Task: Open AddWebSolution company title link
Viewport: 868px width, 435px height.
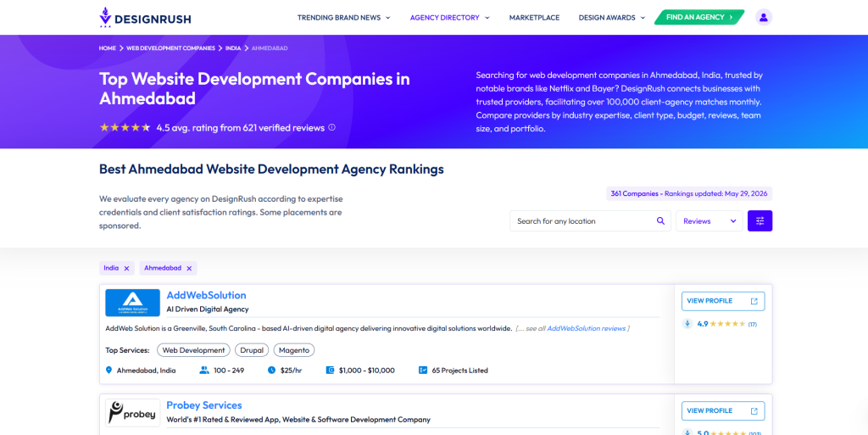Action: click(207, 296)
